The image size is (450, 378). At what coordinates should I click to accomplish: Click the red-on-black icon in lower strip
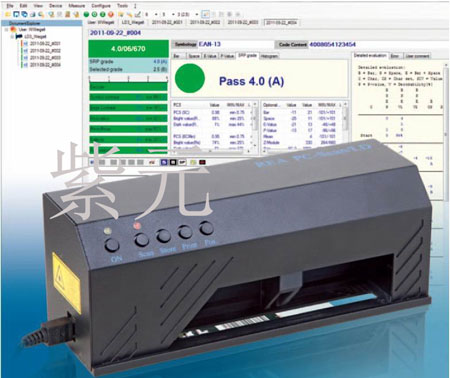click(202, 162)
